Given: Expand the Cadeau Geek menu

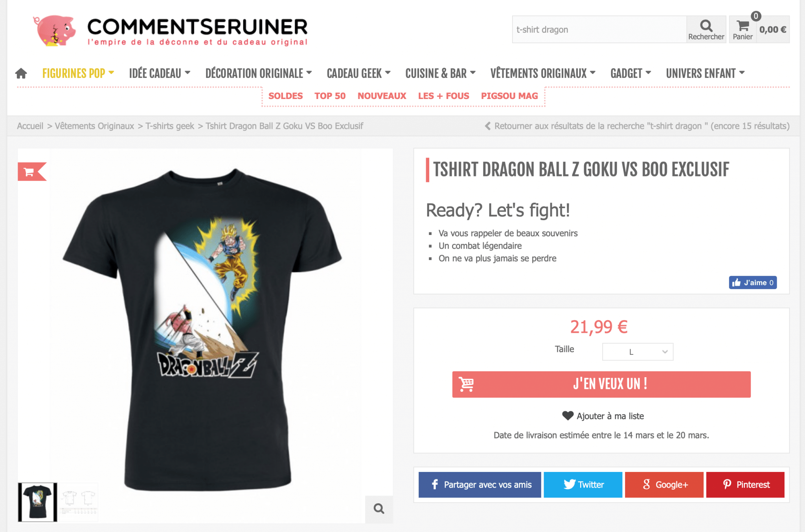Looking at the screenshot, I should click(x=358, y=73).
